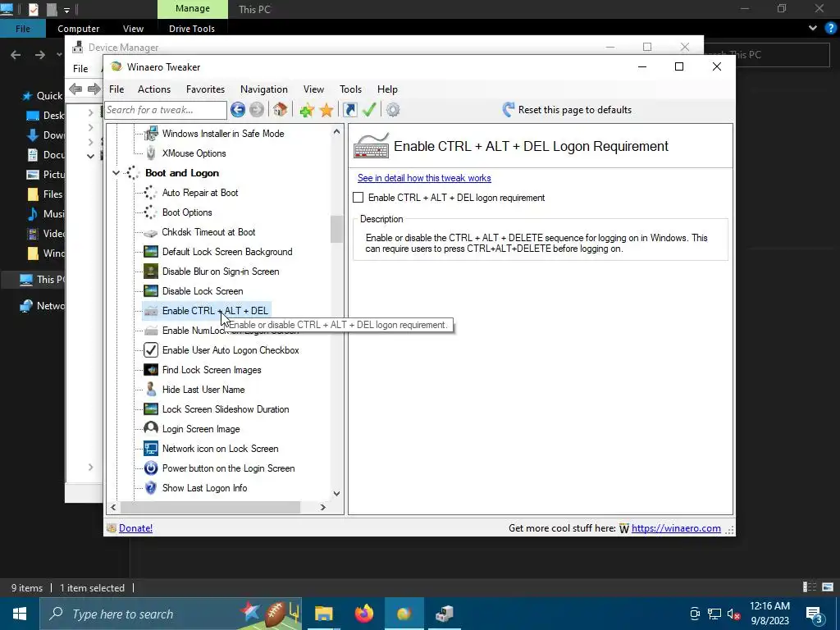Click the create shortcut arrow icon in toolbar
The image size is (840, 630).
(349, 110)
